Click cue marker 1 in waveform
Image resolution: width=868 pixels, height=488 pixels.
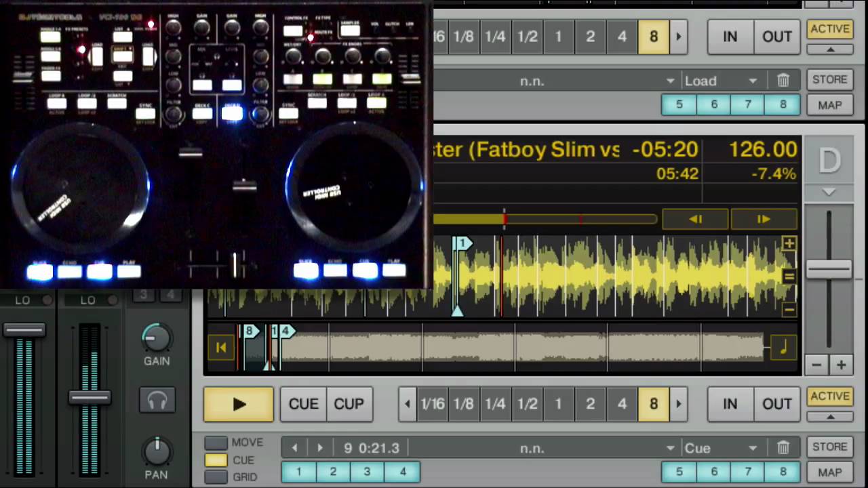[x=462, y=243]
